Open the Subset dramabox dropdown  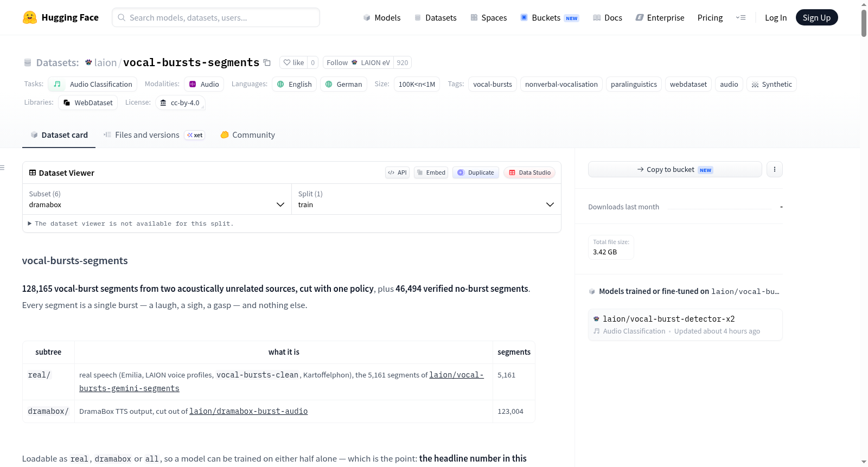157,199
